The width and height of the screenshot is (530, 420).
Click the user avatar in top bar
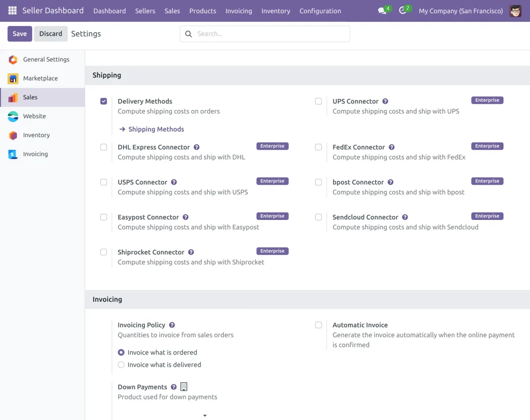(515, 11)
